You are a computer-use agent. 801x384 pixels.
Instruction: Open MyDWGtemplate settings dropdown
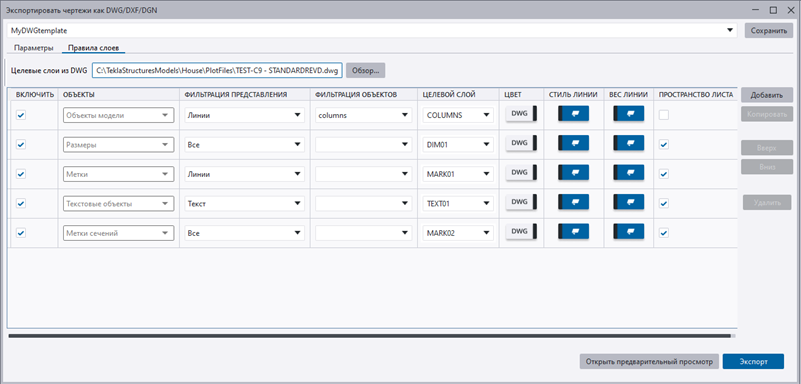click(372, 31)
